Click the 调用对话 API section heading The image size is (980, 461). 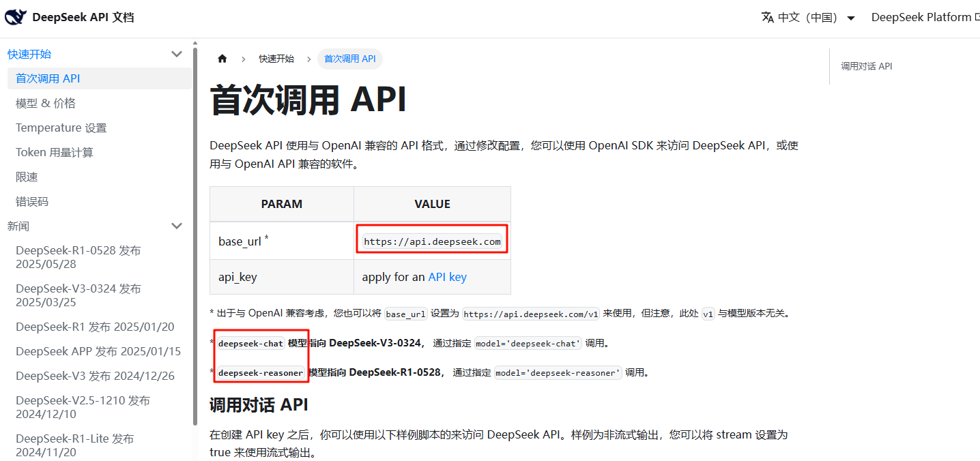[x=259, y=405]
